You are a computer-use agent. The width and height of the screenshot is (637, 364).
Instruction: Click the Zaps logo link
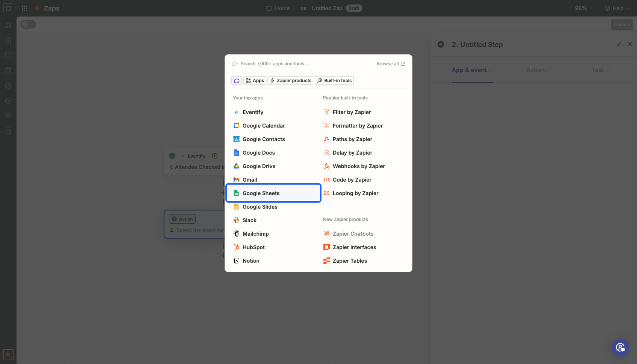[47, 8]
